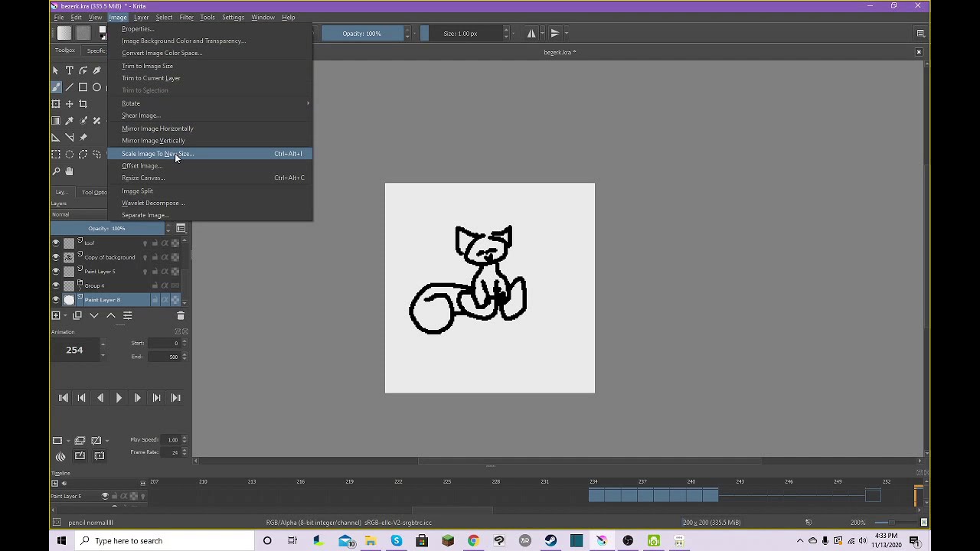
Task: Click the Mirror horizontally toolbar icon
Action: coord(531,33)
